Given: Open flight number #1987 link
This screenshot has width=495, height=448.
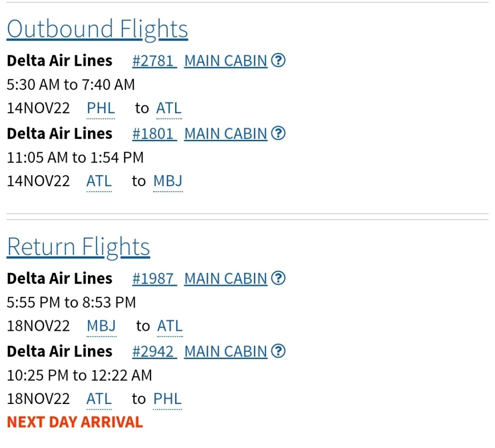Looking at the screenshot, I should coord(154,279).
